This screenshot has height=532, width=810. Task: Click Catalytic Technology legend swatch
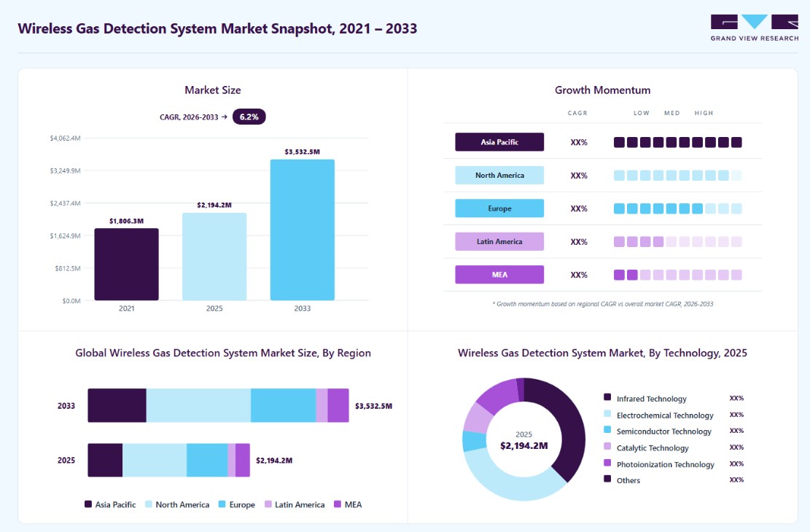pyautogui.click(x=607, y=446)
